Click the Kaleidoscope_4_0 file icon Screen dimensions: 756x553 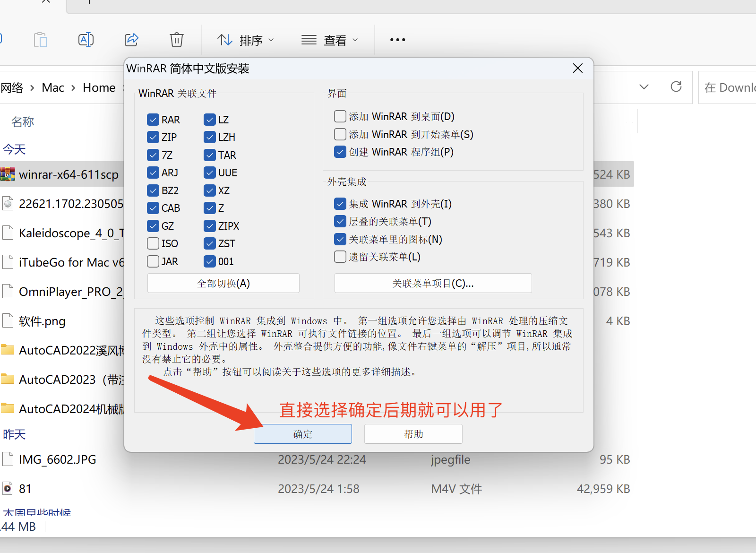point(8,233)
